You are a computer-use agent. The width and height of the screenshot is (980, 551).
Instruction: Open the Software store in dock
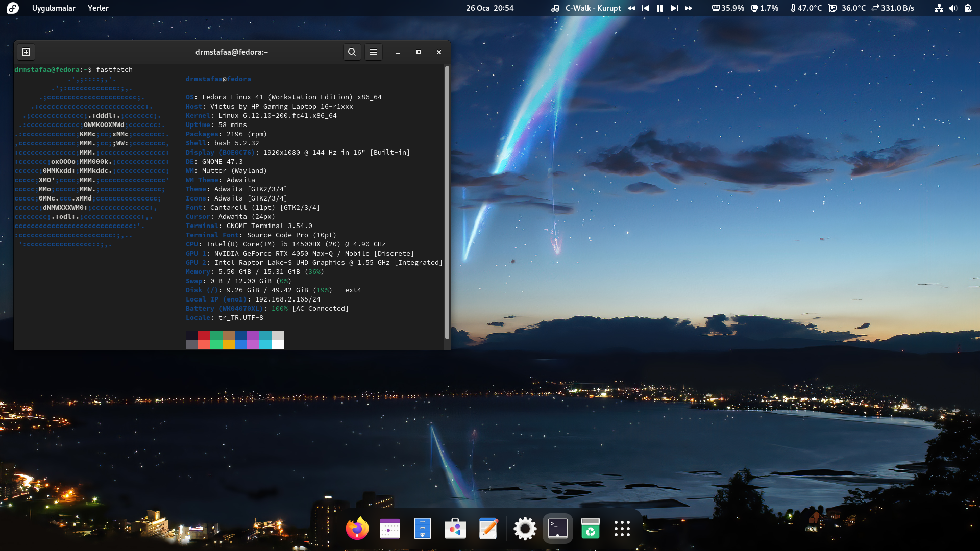coord(455,529)
